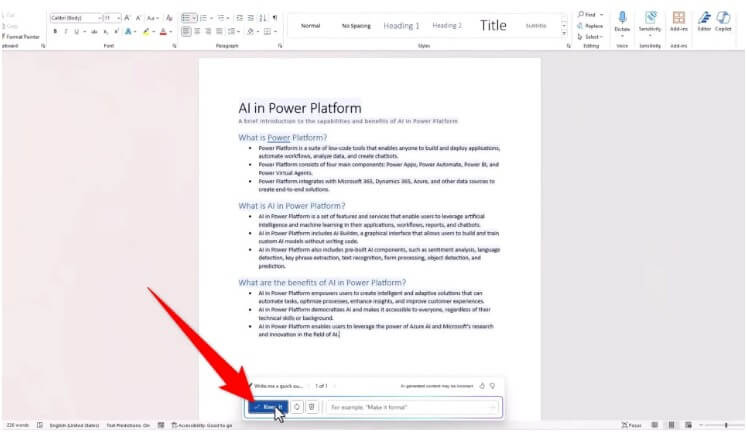Toggle subscript formatting
The width and height of the screenshot is (747, 433).
point(106,31)
